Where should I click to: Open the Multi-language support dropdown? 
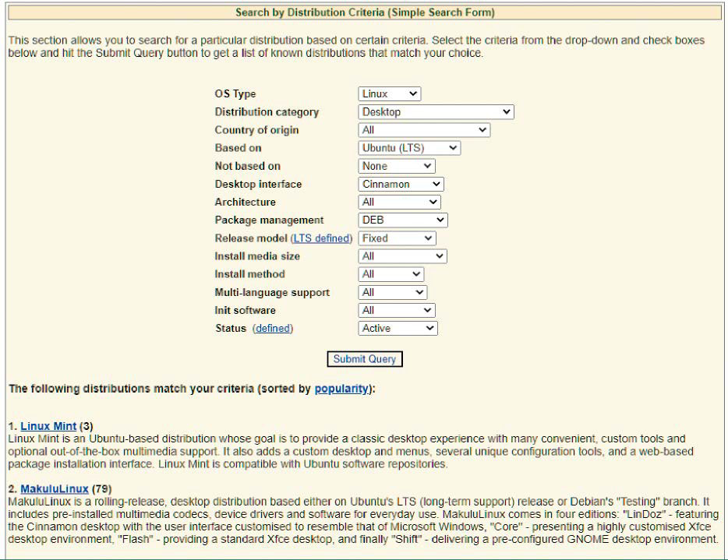pyautogui.click(x=393, y=293)
